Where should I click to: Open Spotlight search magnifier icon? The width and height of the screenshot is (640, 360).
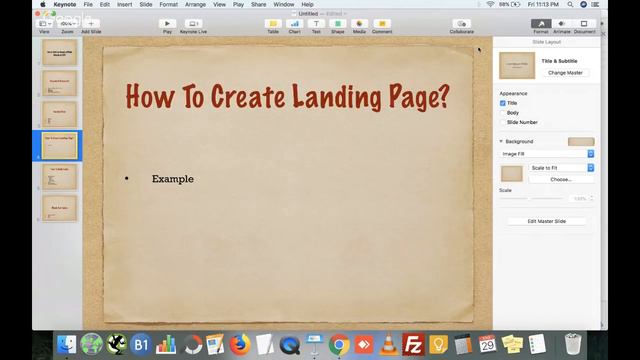click(x=570, y=4)
